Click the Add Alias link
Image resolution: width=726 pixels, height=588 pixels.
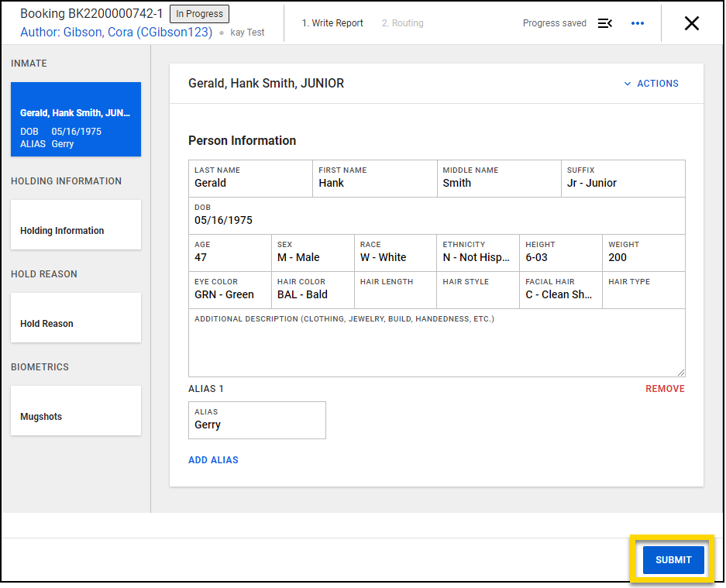coord(213,460)
